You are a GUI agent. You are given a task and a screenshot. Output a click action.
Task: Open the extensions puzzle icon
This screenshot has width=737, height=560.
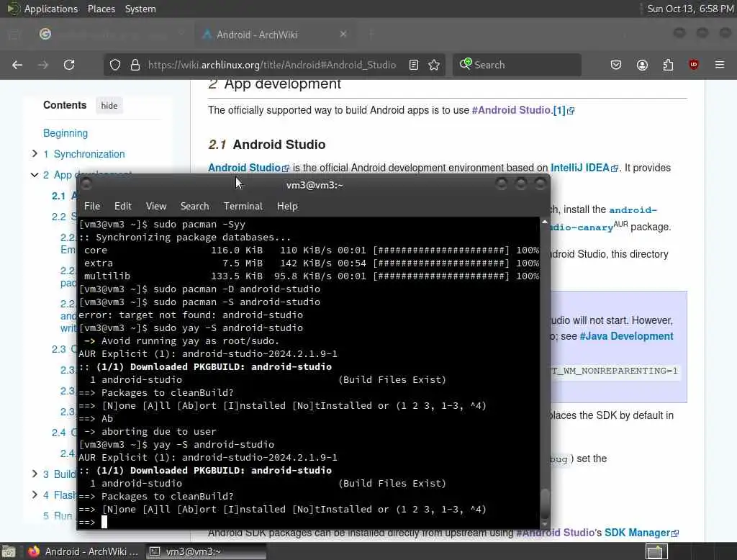[x=668, y=65]
